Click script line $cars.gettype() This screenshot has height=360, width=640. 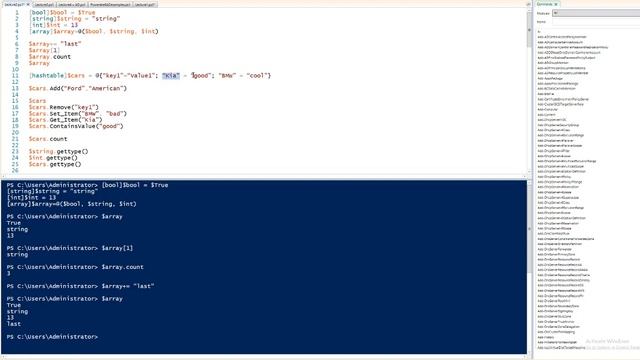pos(55,164)
